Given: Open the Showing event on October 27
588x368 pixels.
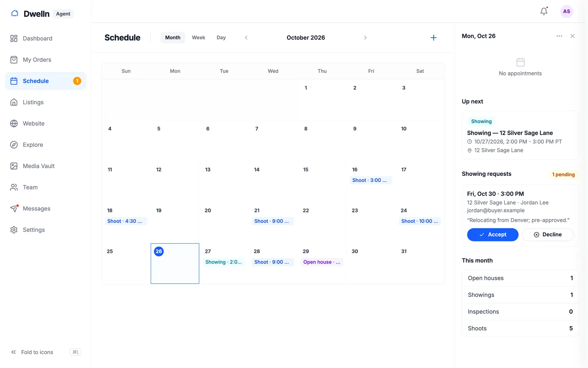Looking at the screenshot, I should click(223, 262).
